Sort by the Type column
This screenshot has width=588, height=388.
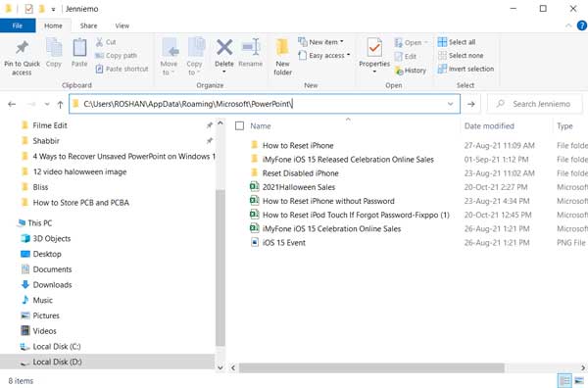(564, 126)
